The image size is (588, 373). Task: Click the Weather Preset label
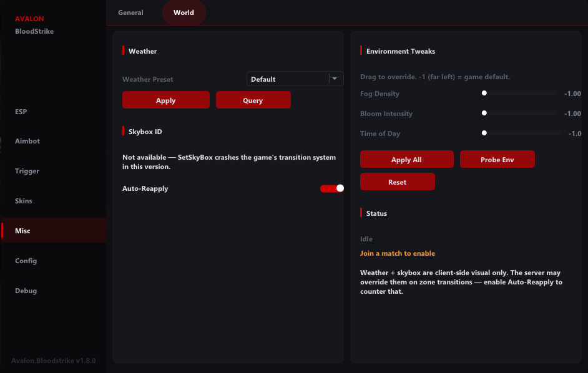(x=148, y=79)
